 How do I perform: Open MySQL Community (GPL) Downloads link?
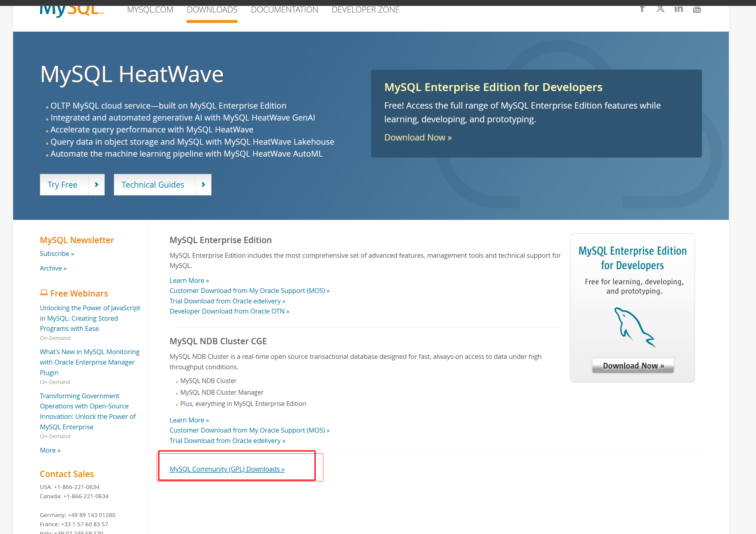(x=227, y=469)
